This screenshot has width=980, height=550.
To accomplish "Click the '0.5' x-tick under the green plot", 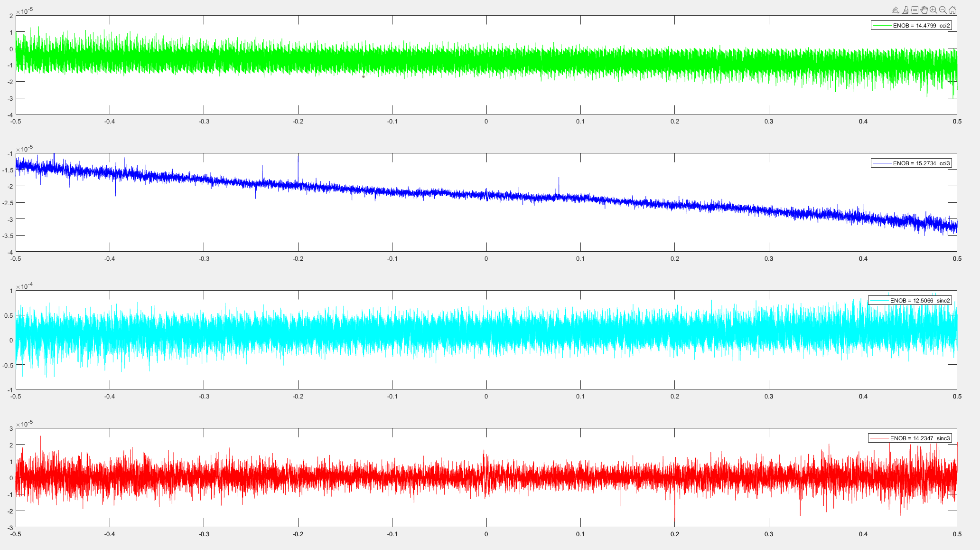I will [957, 122].
